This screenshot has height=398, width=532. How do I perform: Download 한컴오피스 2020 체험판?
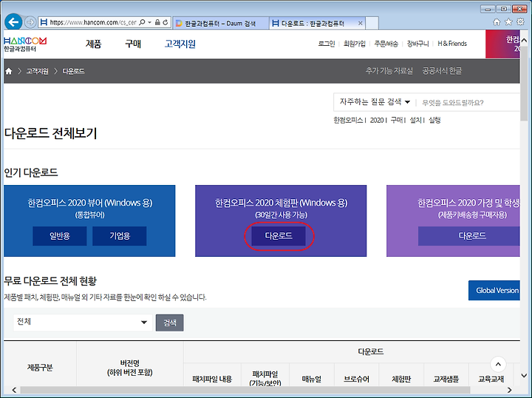tap(279, 236)
